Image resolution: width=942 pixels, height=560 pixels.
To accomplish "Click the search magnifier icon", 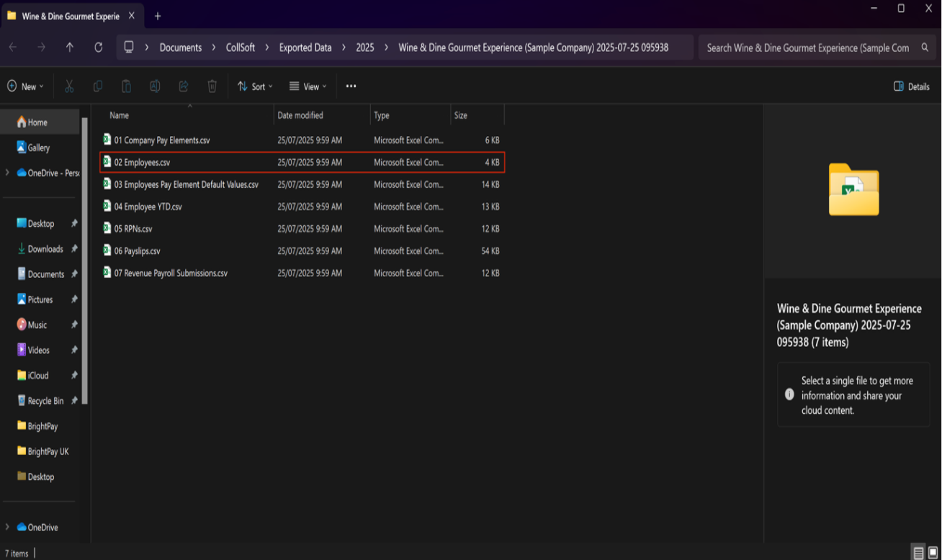I will (925, 48).
